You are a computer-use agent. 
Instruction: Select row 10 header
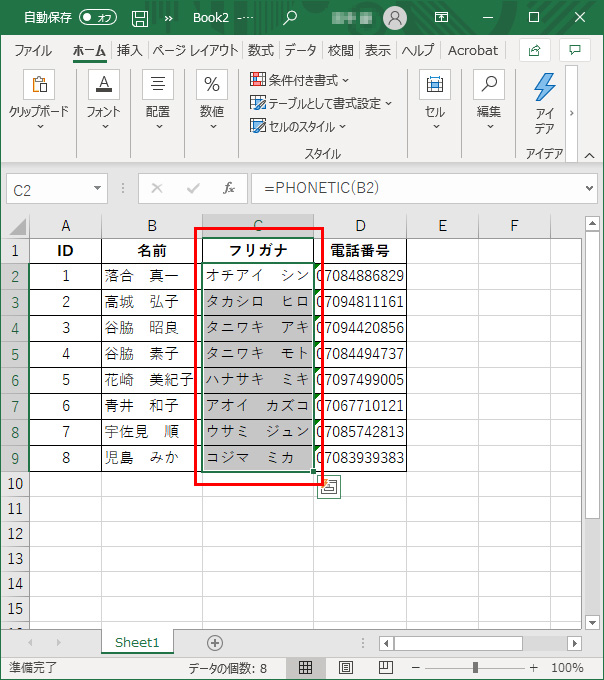(15, 484)
